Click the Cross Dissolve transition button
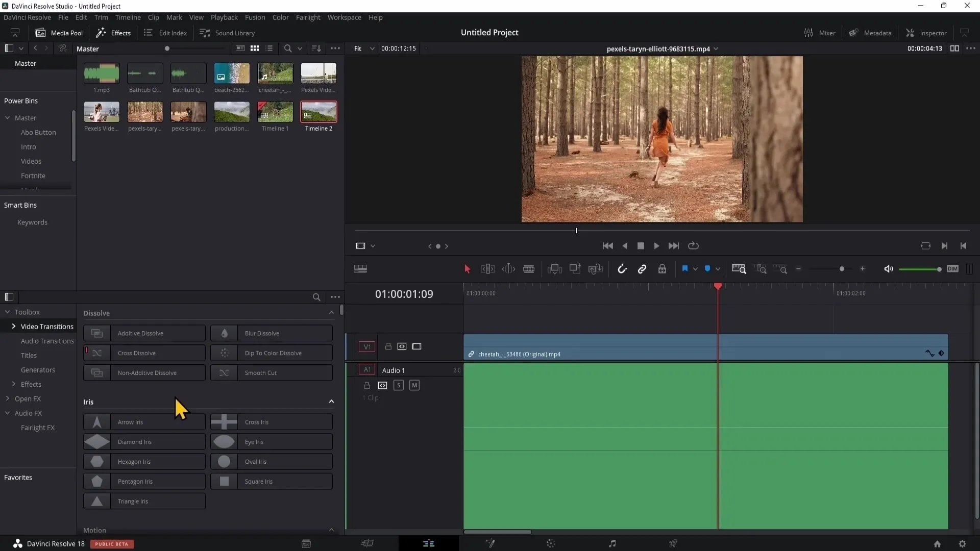980x551 pixels. [x=143, y=353]
